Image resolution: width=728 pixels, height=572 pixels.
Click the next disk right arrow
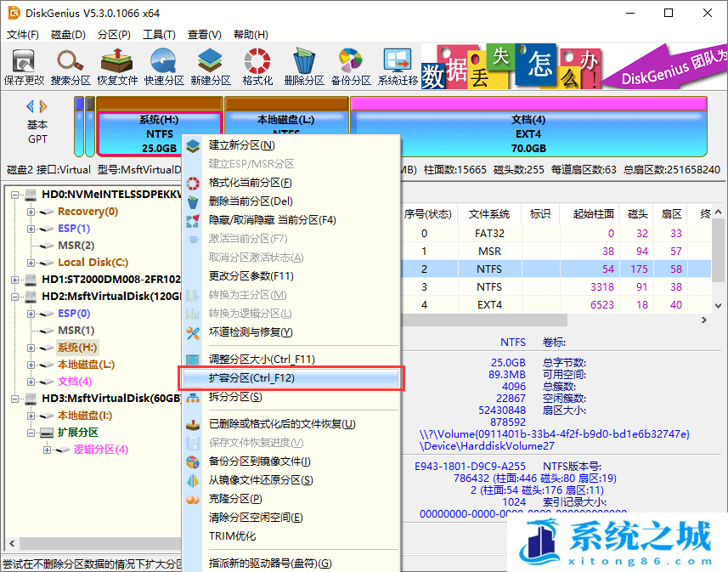pos(43,106)
